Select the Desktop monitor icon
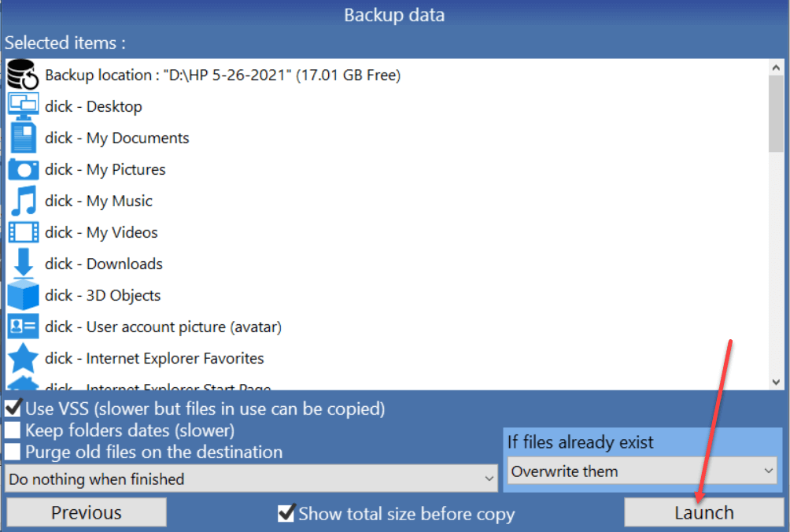 [23, 106]
